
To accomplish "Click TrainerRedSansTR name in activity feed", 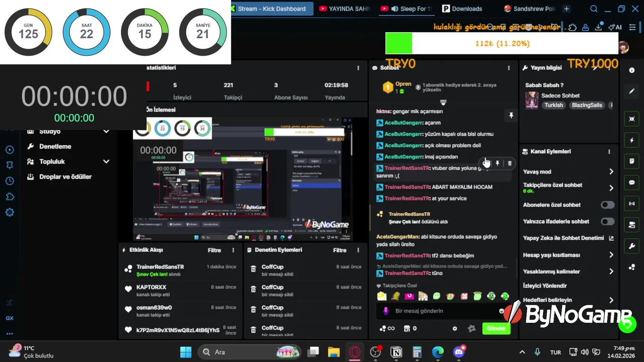I will click(160, 267).
